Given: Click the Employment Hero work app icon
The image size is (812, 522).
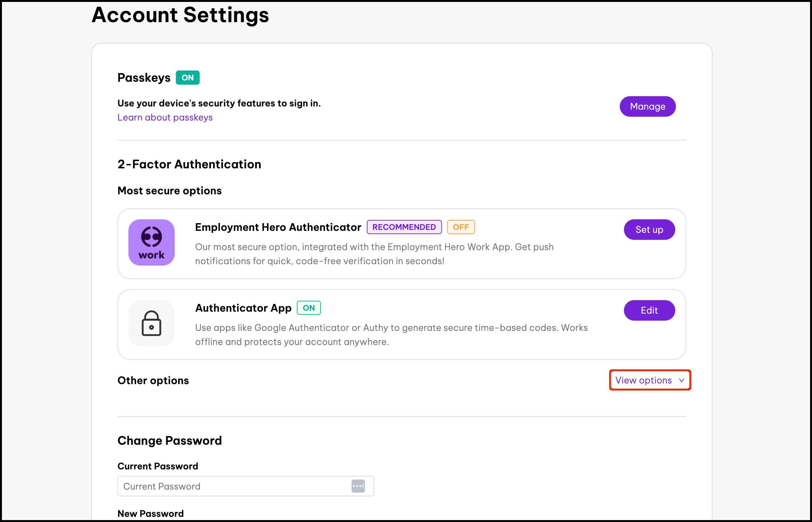Looking at the screenshot, I should [151, 242].
